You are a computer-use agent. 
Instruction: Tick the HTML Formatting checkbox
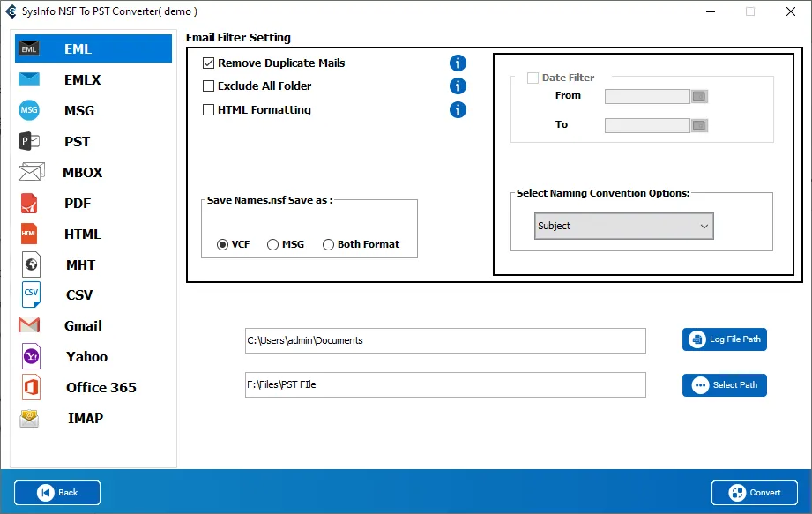coord(209,110)
